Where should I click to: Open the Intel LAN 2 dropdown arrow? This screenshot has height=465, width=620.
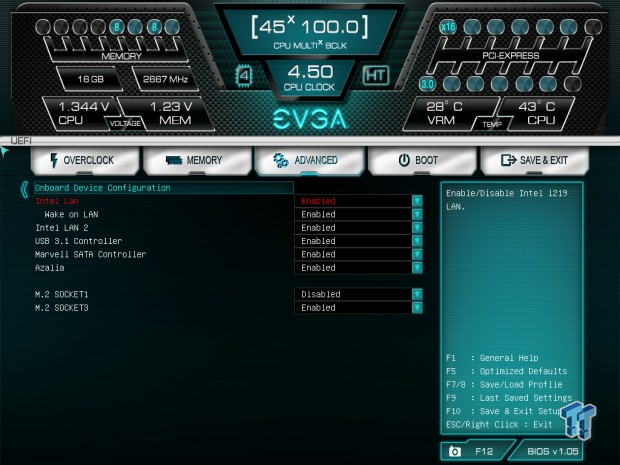[417, 228]
